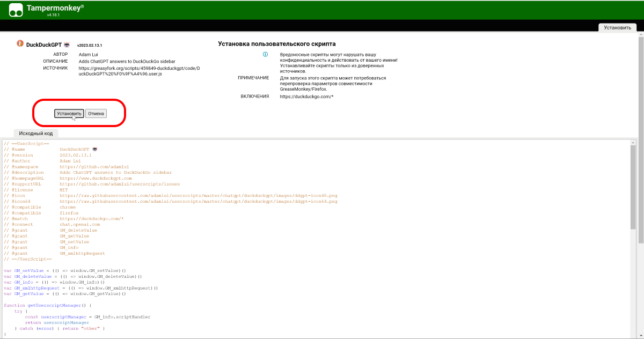Click the Tampermonkey title text
Image resolution: width=644 pixels, height=339 pixels.
click(55, 8)
